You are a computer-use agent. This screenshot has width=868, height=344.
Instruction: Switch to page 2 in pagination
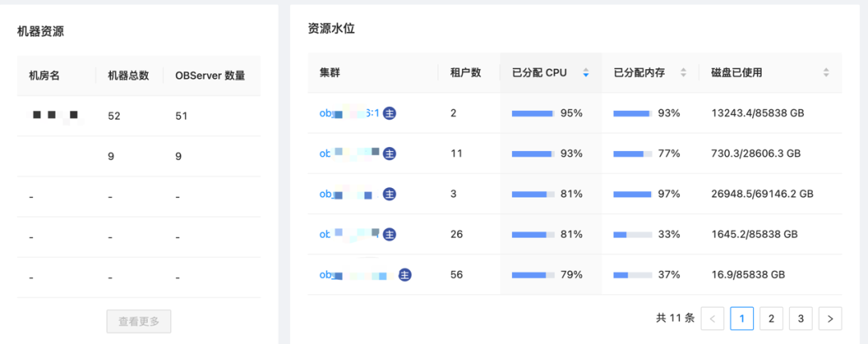[771, 319]
